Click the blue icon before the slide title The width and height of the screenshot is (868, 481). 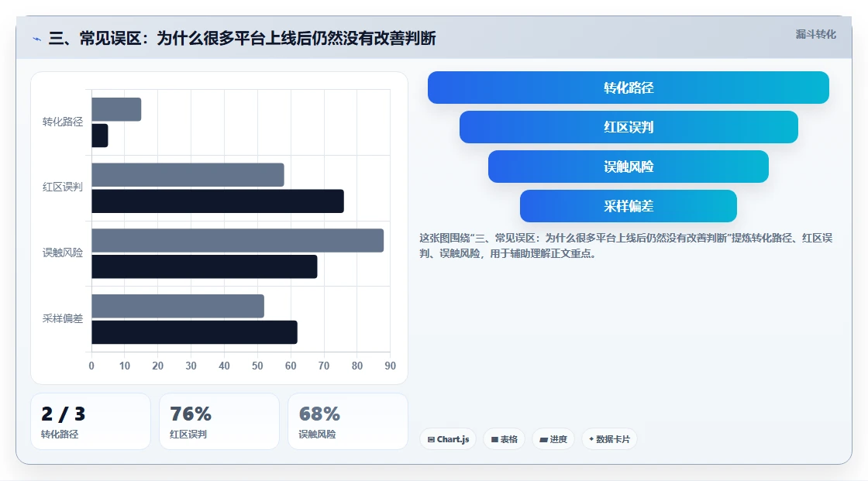(x=37, y=39)
